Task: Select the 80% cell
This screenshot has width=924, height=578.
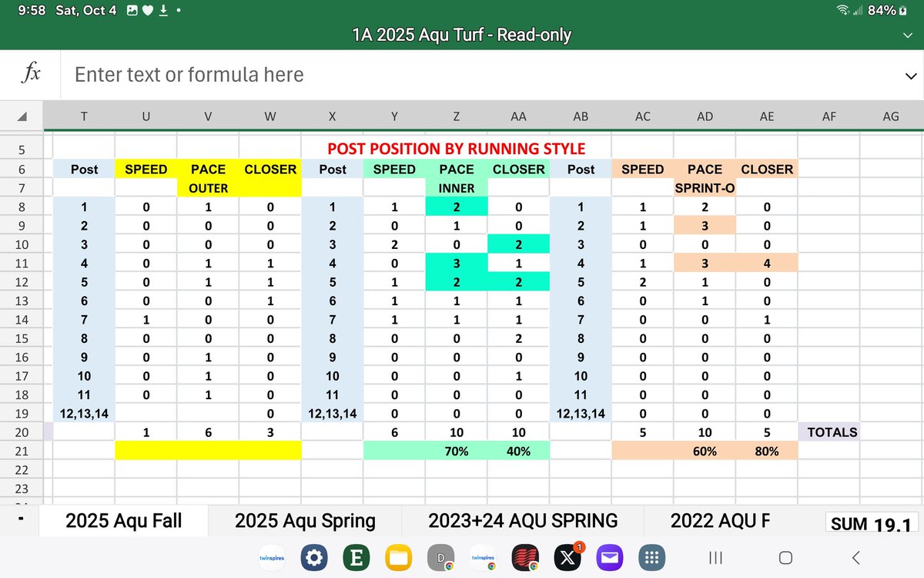Action: [x=767, y=452]
